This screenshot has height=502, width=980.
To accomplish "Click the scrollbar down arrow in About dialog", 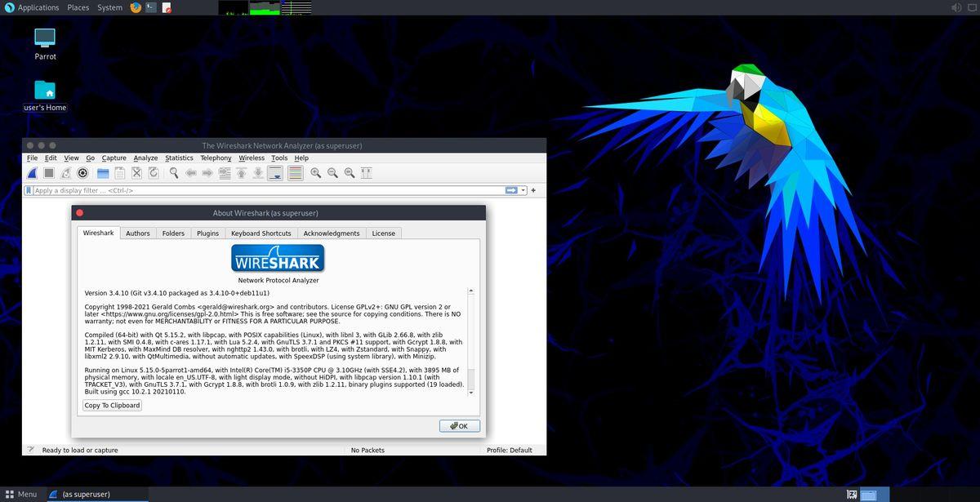I will 470,393.
